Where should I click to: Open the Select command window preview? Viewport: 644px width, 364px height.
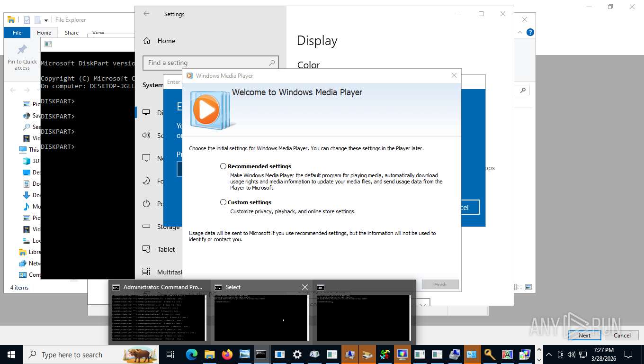[x=261, y=313]
